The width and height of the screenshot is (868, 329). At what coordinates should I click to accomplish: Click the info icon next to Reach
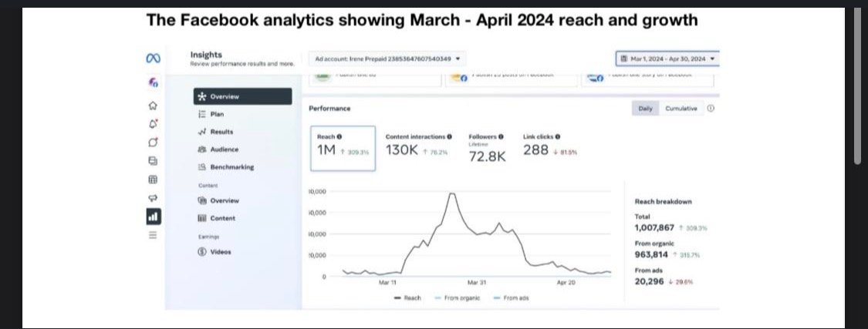click(339, 136)
